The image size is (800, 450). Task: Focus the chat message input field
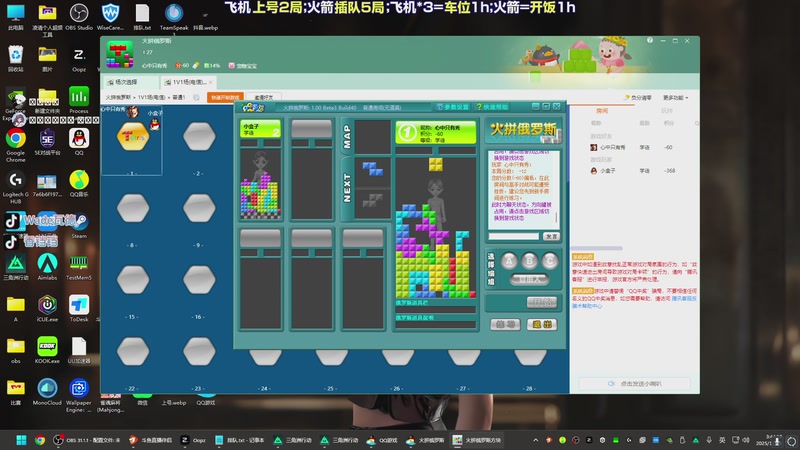coord(513,237)
